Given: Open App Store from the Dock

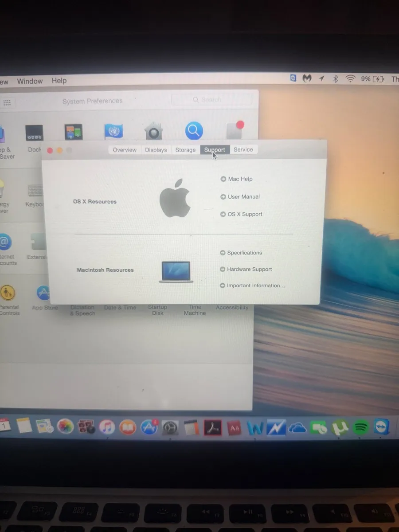Looking at the screenshot, I should [x=149, y=427].
